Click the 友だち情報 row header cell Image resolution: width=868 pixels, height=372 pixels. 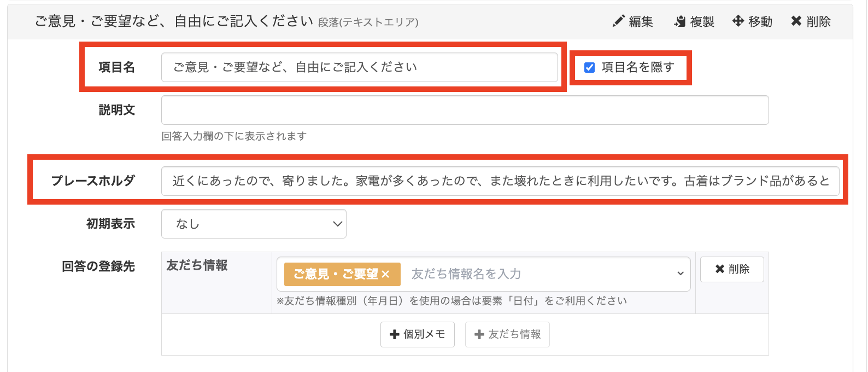click(x=216, y=283)
